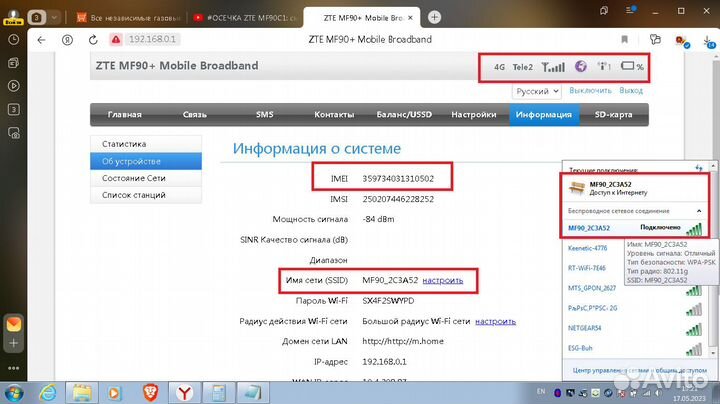
Task: Select Состояние Сети in the side menu
Action: point(146,178)
